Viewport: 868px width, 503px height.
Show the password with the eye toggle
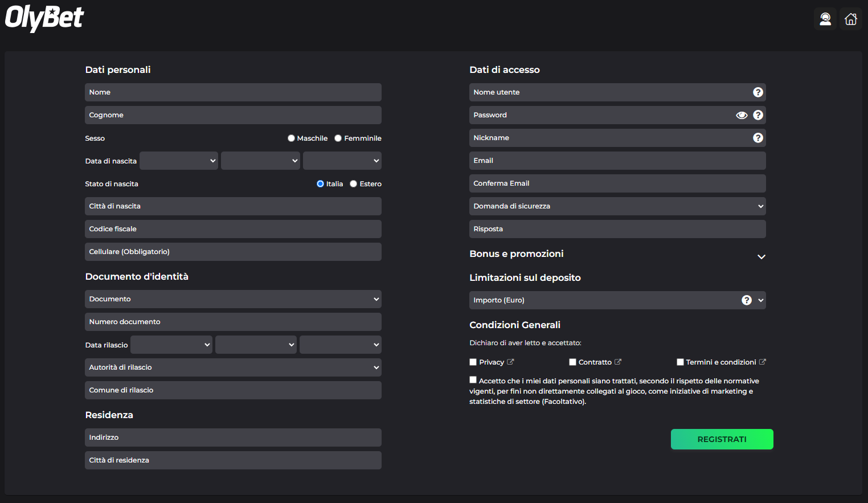(x=742, y=114)
